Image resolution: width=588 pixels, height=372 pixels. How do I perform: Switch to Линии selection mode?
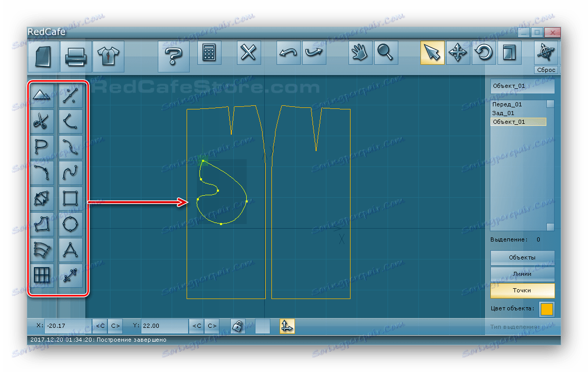(x=522, y=274)
